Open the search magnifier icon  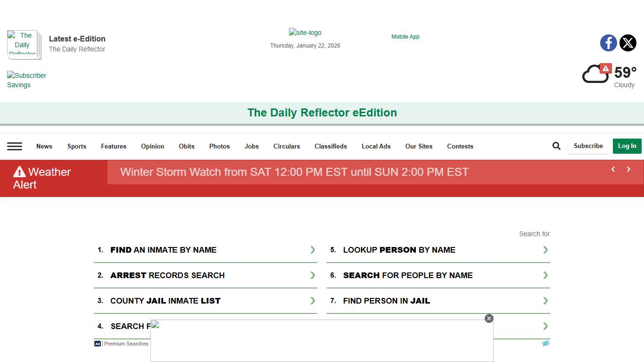pos(556,146)
